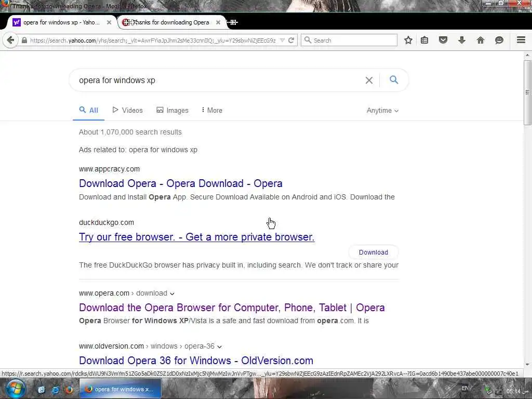Image resolution: width=532 pixels, height=399 pixels.
Task: Click the padlock site security icon
Action: tap(24, 41)
